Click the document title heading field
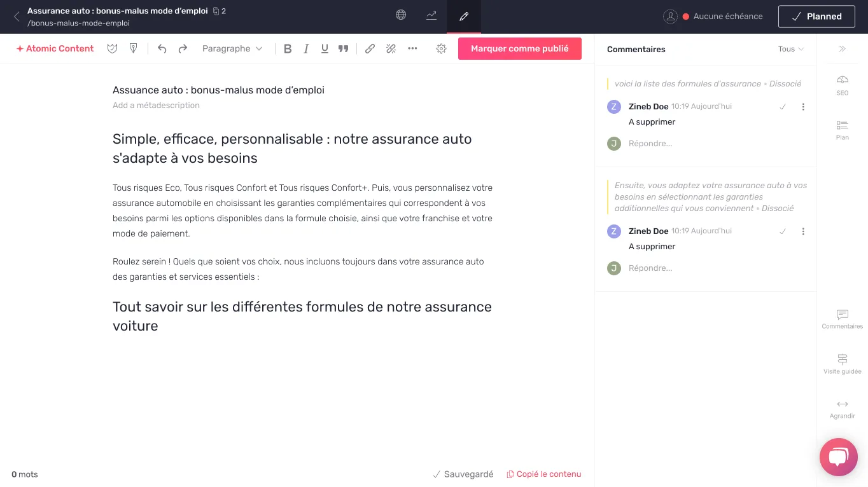The width and height of the screenshot is (868, 487). coord(218,90)
